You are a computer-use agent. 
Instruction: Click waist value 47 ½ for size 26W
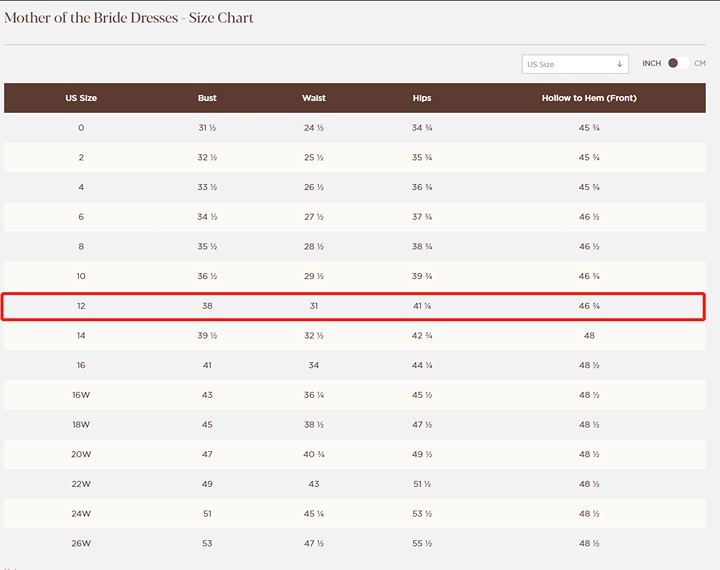[x=314, y=543]
